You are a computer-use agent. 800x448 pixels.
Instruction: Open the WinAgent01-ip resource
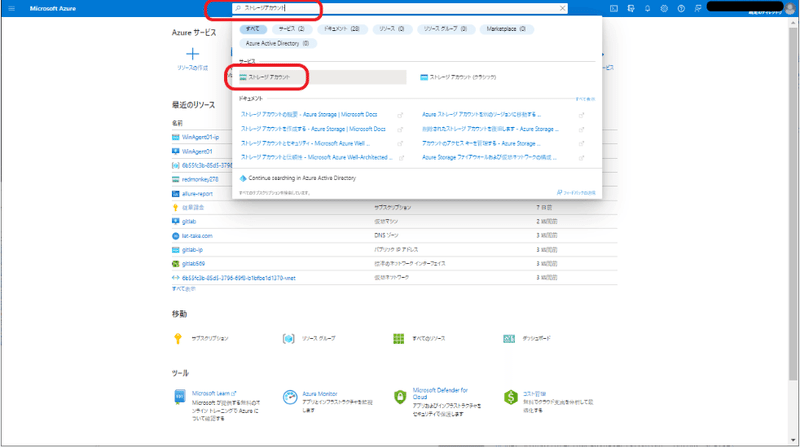pos(200,137)
